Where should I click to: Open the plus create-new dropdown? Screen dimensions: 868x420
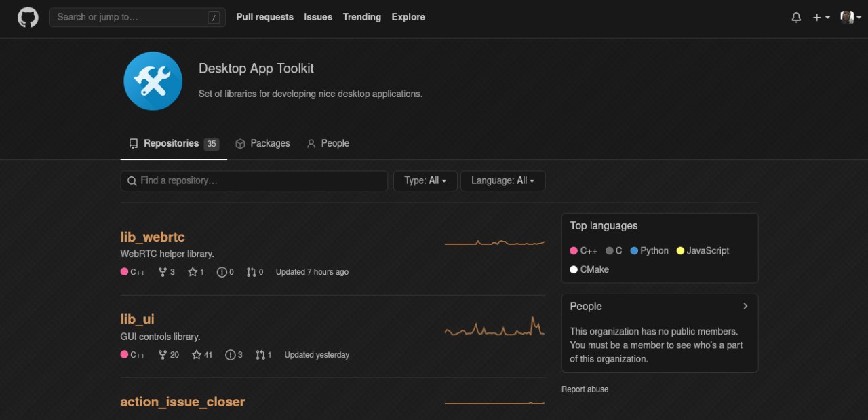point(821,18)
